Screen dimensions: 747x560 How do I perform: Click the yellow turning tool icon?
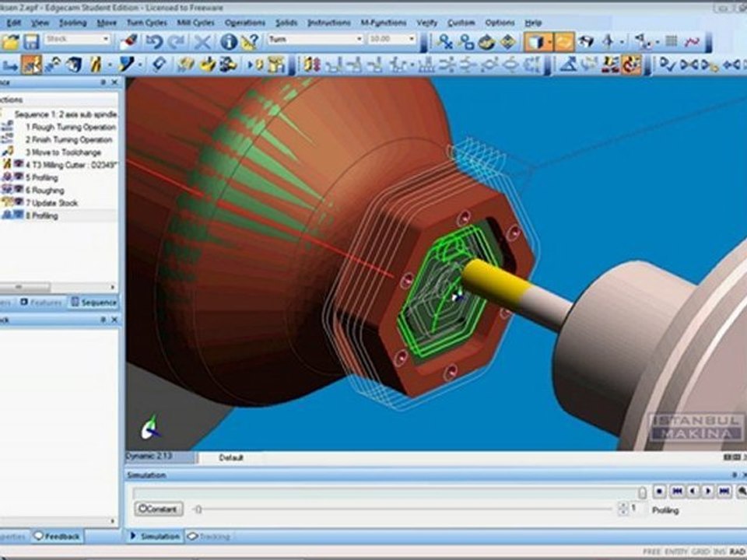click(x=96, y=65)
